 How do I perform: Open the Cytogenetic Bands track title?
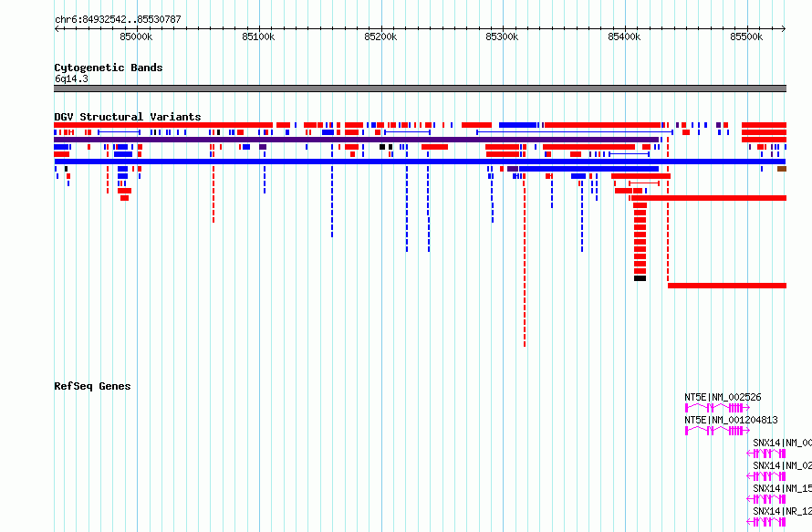point(109,68)
